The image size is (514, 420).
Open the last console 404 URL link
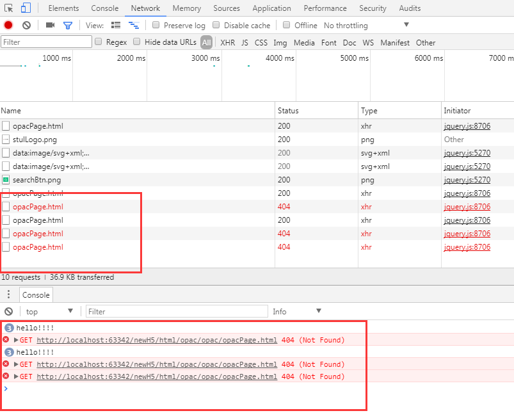point(157,376)
